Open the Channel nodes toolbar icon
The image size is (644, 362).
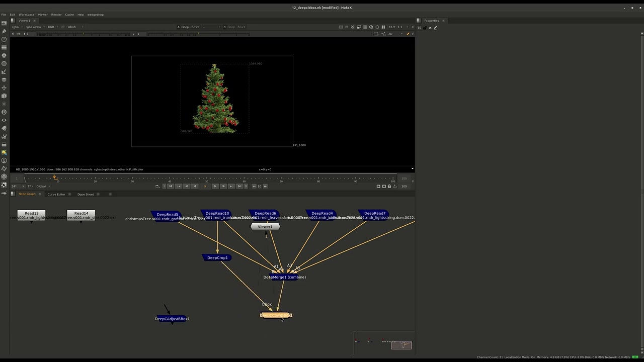pyautogui.click(x=4, y=47)
